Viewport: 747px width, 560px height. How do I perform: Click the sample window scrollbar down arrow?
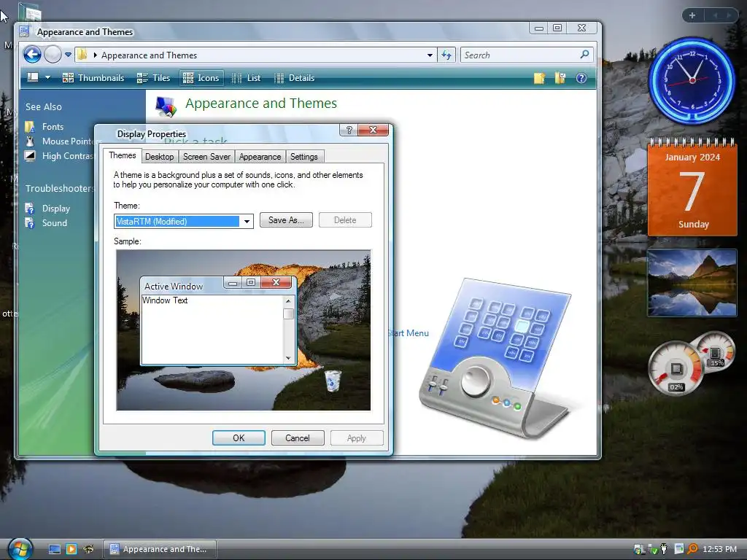click(x=288, y=358)
